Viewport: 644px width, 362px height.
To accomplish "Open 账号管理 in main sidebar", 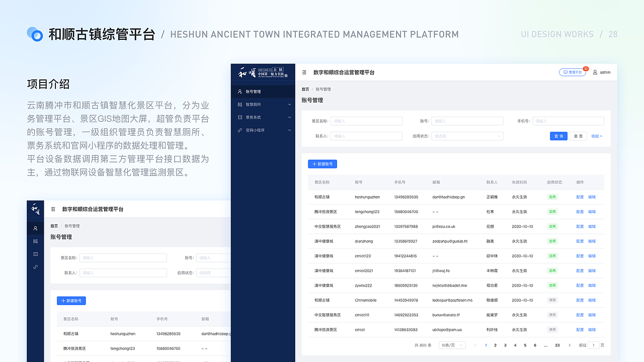I will pos(263,92).
